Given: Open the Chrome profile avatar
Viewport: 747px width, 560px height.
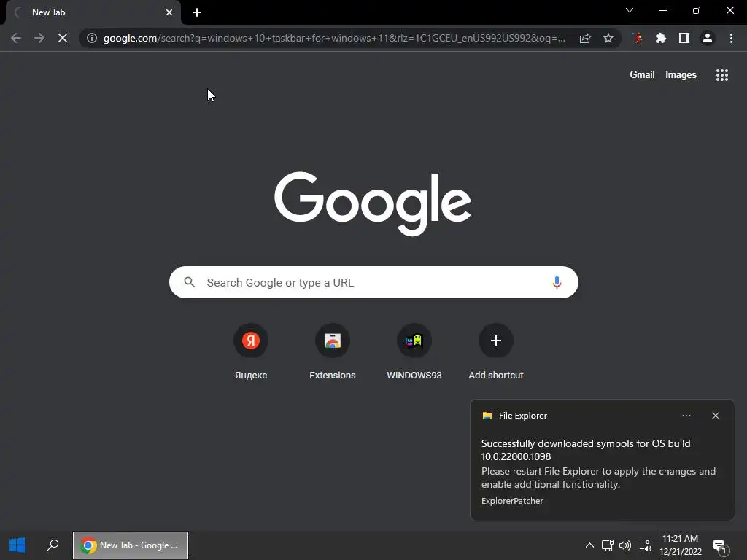Looking at the screenshot, I should [x=708, y=38].
